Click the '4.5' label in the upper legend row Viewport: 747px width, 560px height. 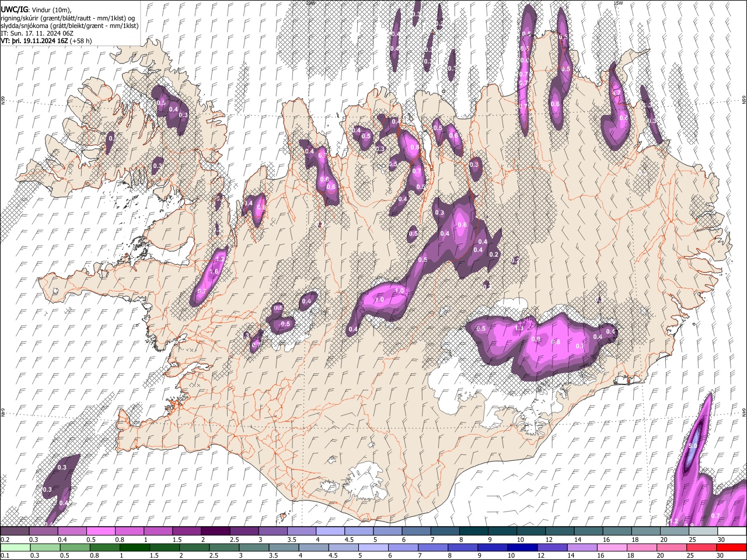coord(349,540)
